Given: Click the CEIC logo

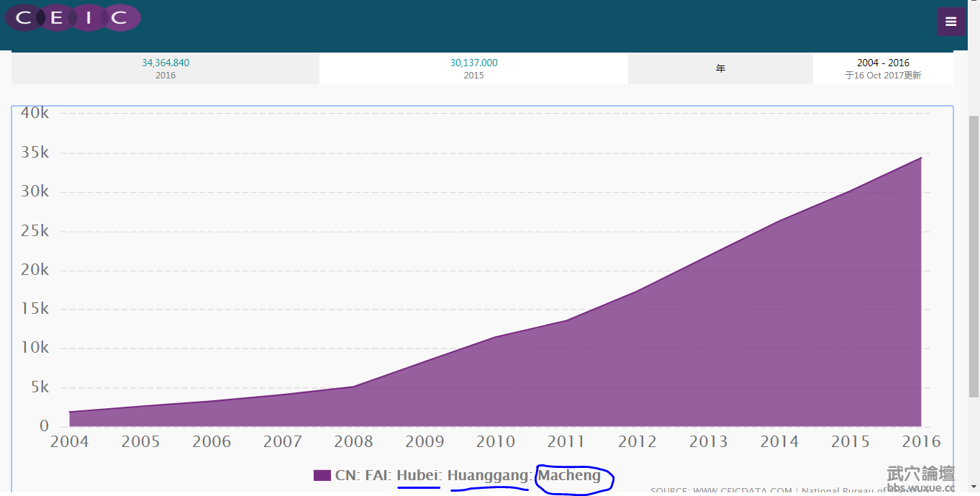Looking at the screenshot, I should point(73,18).
